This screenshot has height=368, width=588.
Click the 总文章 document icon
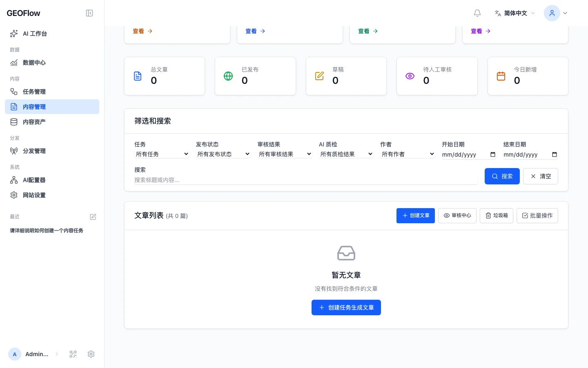pyautogui.click(x=138, y=76)
